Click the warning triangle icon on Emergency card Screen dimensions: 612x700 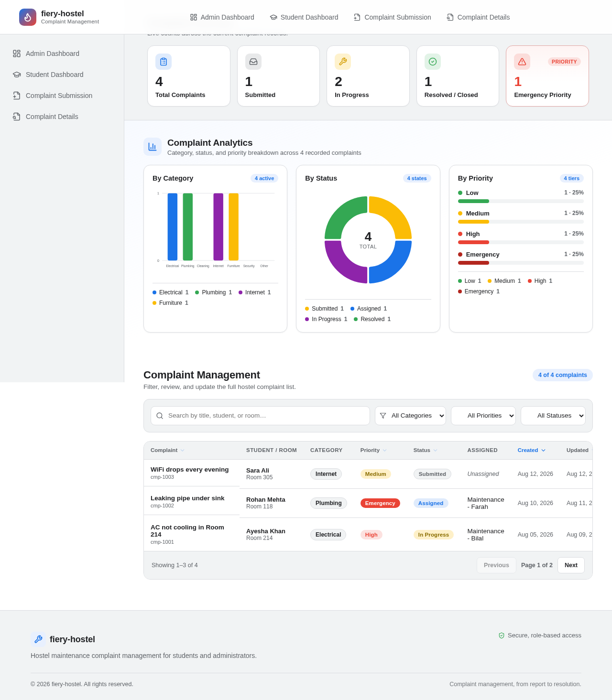tap(522, 62)
